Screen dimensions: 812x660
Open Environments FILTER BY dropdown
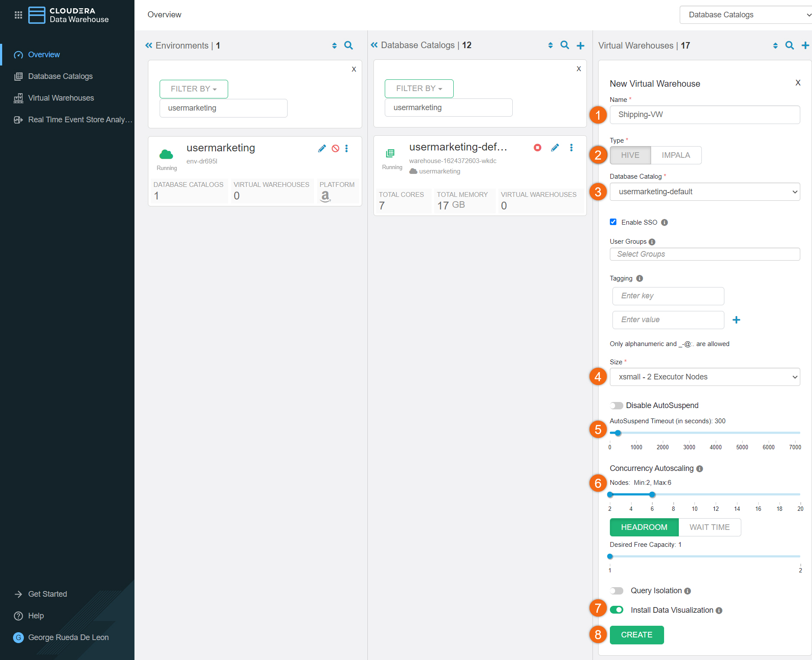193,89
